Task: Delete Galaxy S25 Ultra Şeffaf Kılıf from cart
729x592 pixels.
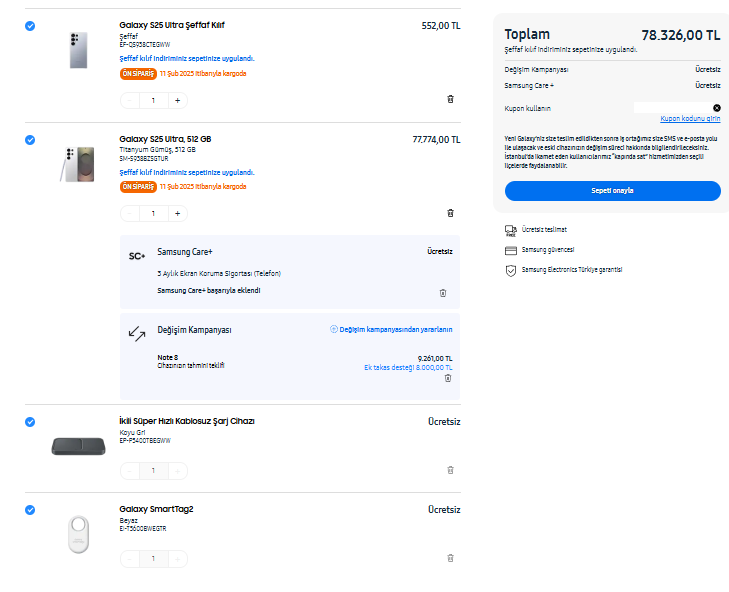Action: (450, 99)
